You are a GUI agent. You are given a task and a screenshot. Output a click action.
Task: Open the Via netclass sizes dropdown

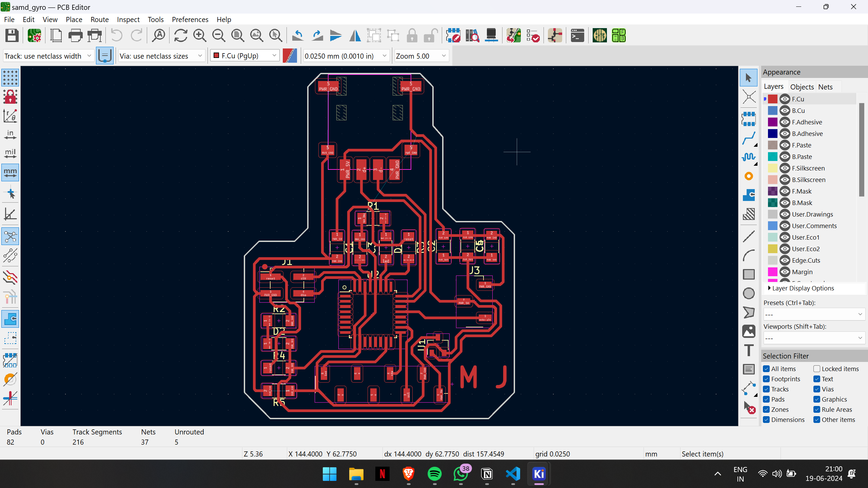coord(162,56)
